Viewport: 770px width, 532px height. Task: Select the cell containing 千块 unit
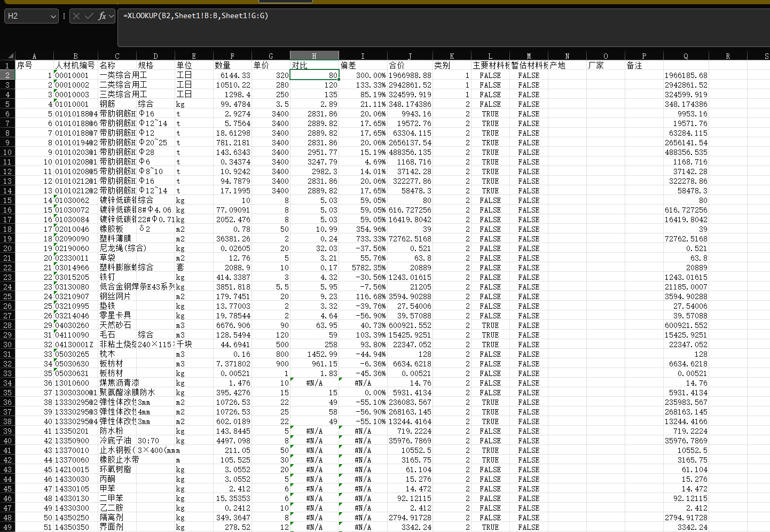tap(194, 345)
